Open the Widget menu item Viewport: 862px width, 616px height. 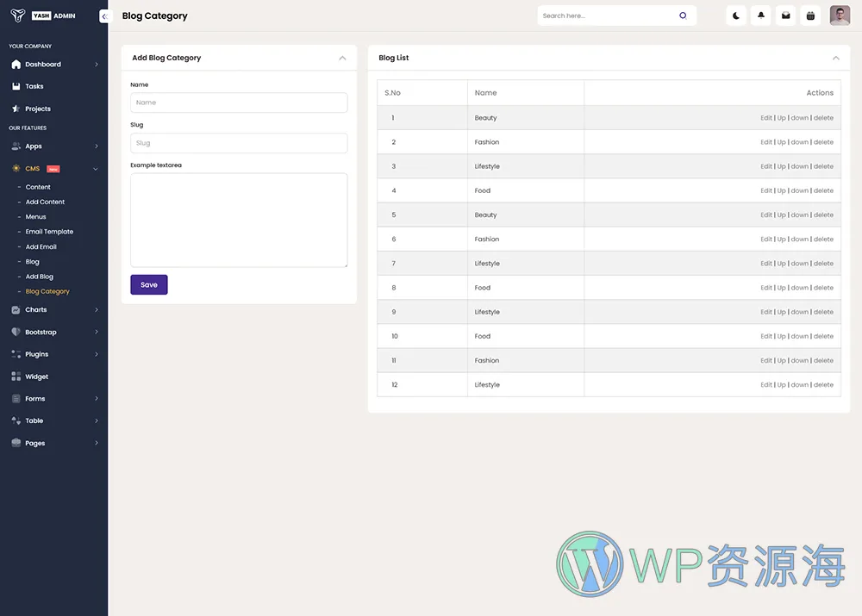37,376
